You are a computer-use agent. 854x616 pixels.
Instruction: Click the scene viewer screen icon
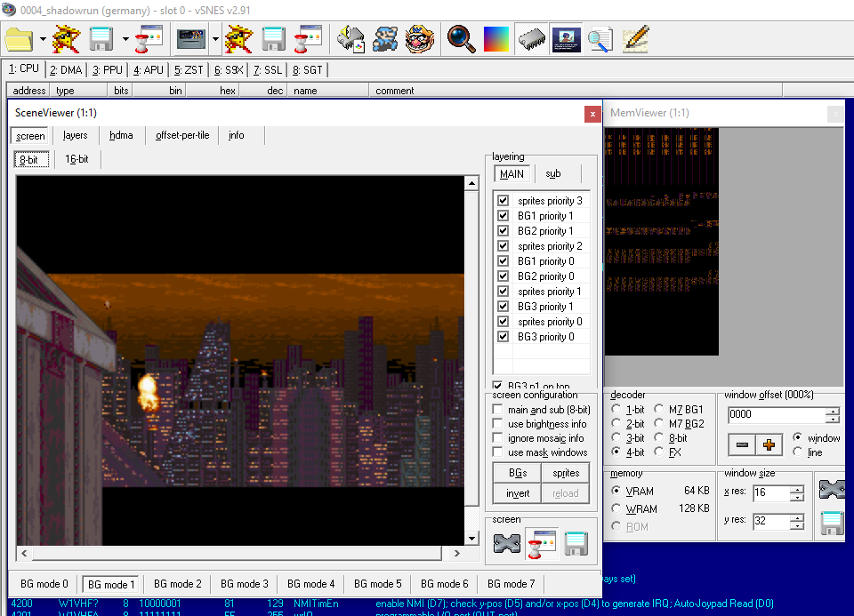click(x=567, y=39)
